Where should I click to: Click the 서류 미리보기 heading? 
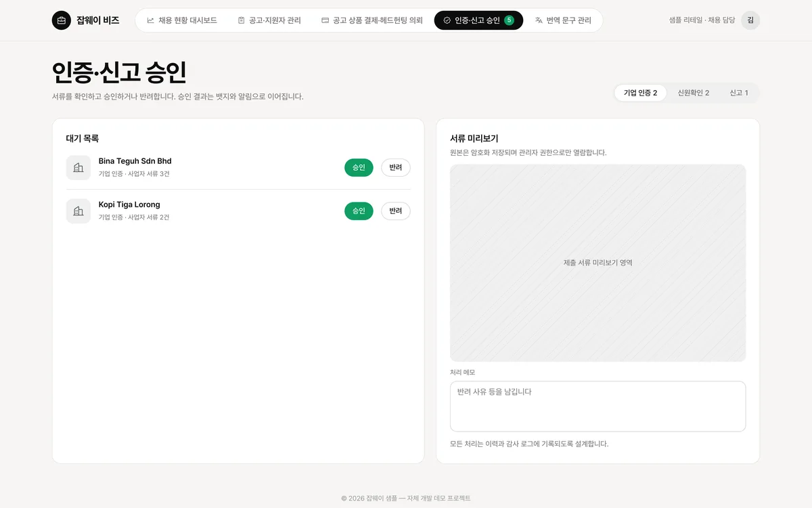coord(474,138)
